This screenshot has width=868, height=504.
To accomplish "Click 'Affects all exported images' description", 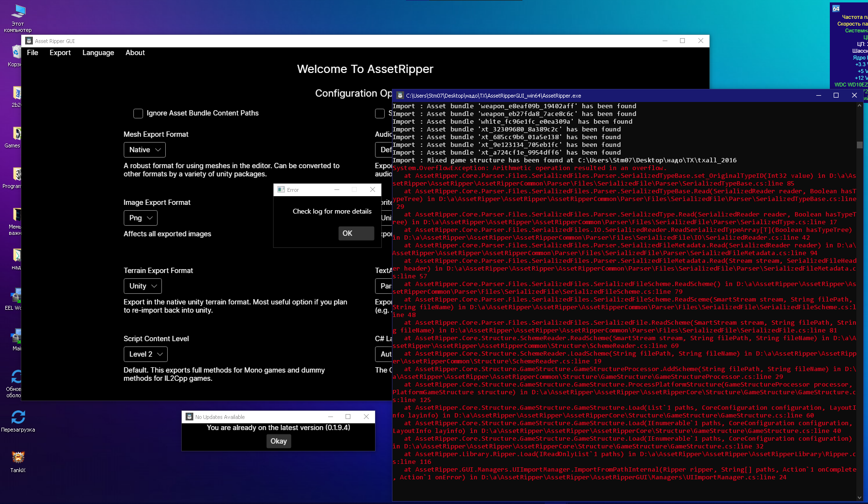I will pos(167,234).
